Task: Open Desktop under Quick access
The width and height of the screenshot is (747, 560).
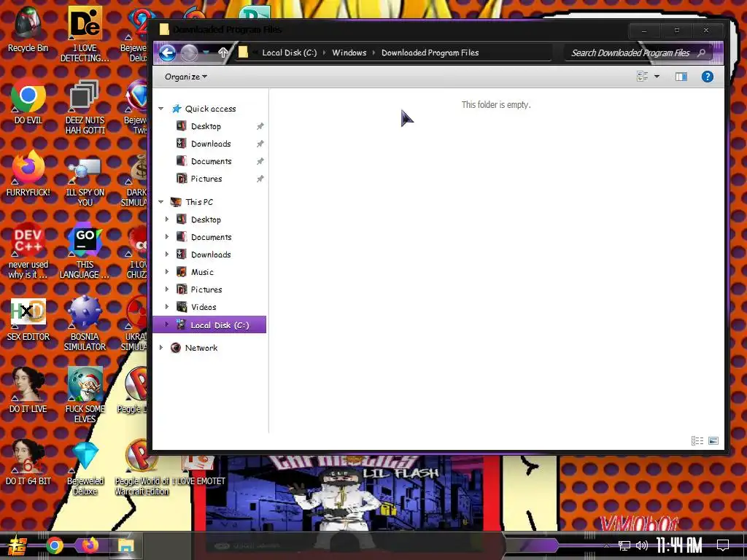Action: point(206,126)
